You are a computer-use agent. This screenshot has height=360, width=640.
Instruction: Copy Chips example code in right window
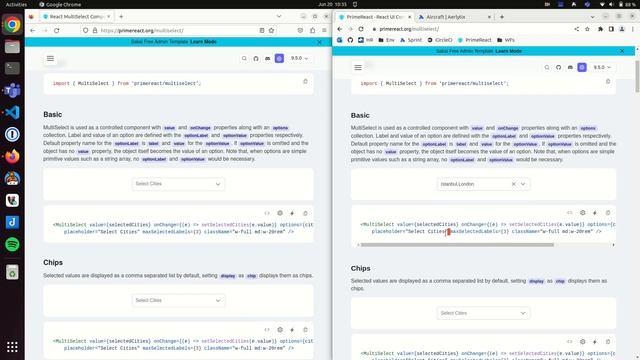[608, 342]
